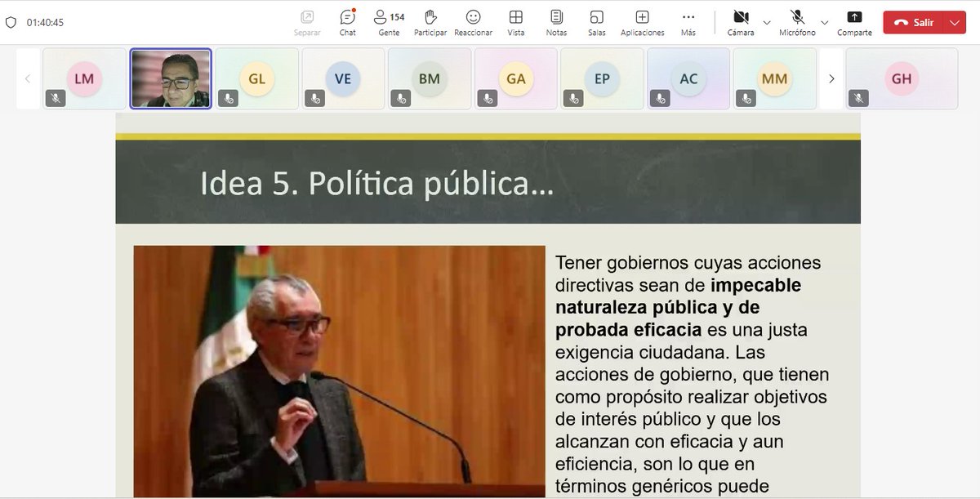Click mic icon on GA tile
This screenshot has height=499, width=980.
click(488, 98)
